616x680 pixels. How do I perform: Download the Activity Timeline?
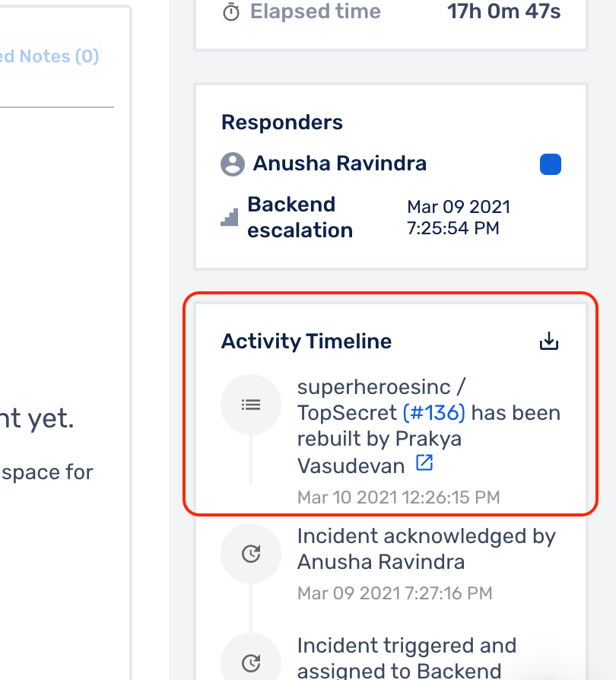pos(549,341)
